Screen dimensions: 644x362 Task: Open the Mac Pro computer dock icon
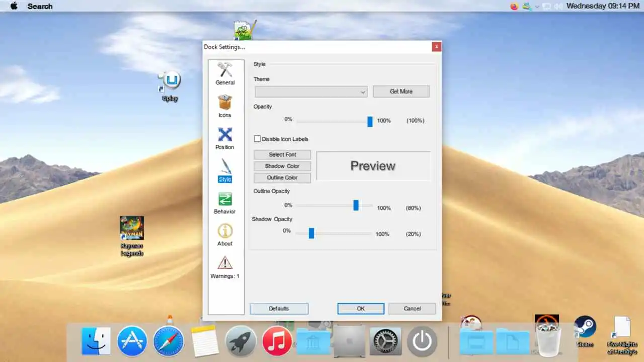point(349,341)
